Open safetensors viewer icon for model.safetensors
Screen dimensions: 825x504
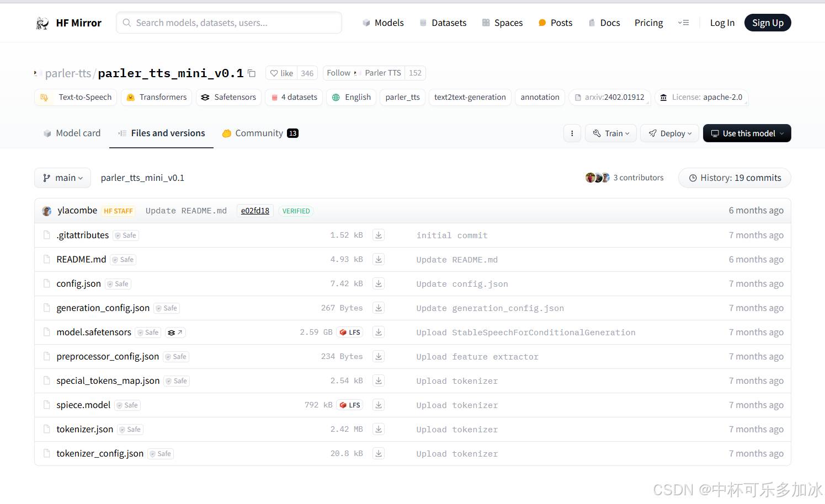[175, 333]
